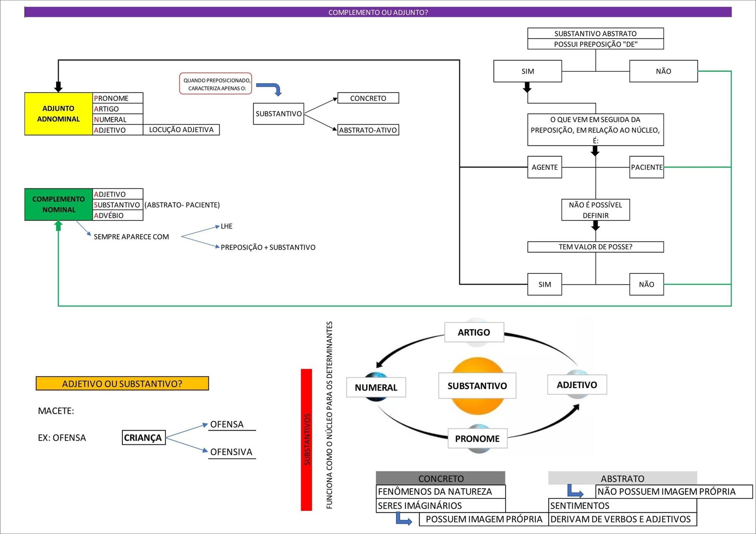Image resolution: width=756 pixels, height=534 pixels.
Task: Select the green COMPLEMENTO NOMINAL box
Action: coord(59,204)
